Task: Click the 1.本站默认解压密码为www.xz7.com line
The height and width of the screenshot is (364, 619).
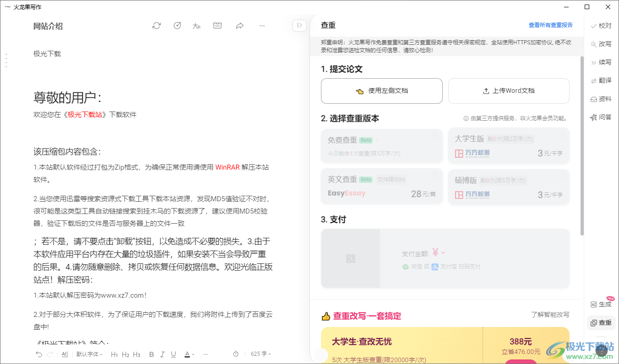Action: pyautogui.click(x=90, y=295)
